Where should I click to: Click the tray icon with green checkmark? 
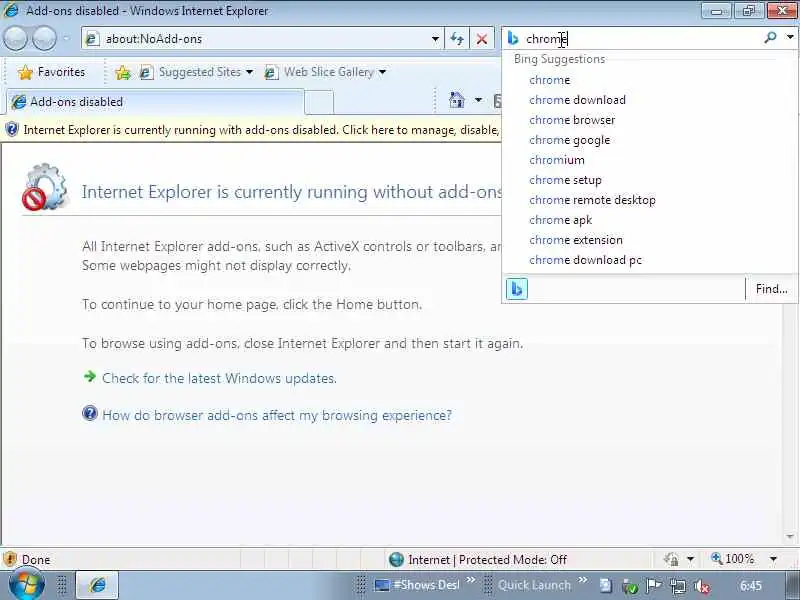tap(630, 587)
